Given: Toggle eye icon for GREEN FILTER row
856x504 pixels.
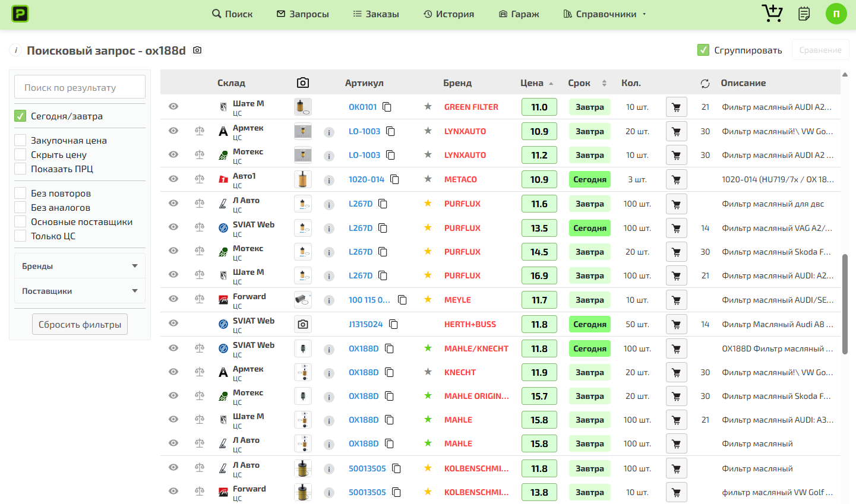Looking at the screenshot, I should [173, 106].
